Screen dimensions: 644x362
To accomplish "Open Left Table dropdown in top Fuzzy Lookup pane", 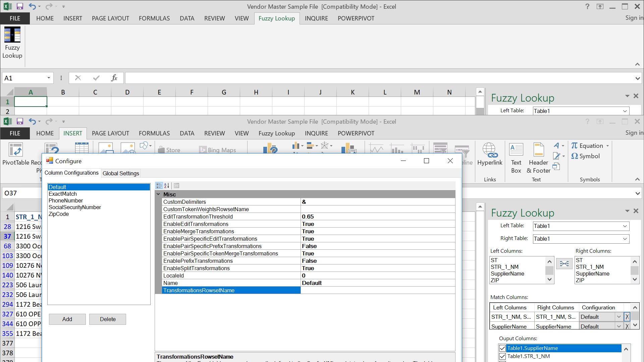I will click(x=625, y=111).
